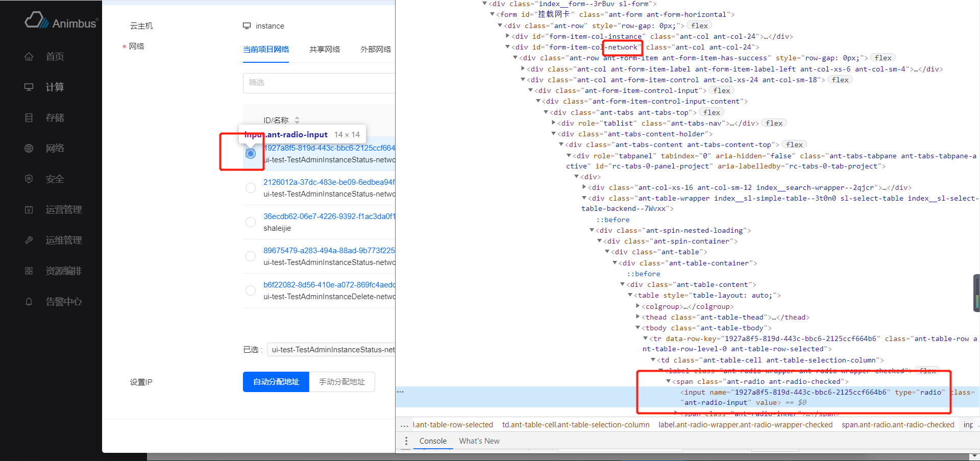Click the 筛选 filter input field
The width and height of the screenshot is (980, 461).
click(x=319, y=83)
